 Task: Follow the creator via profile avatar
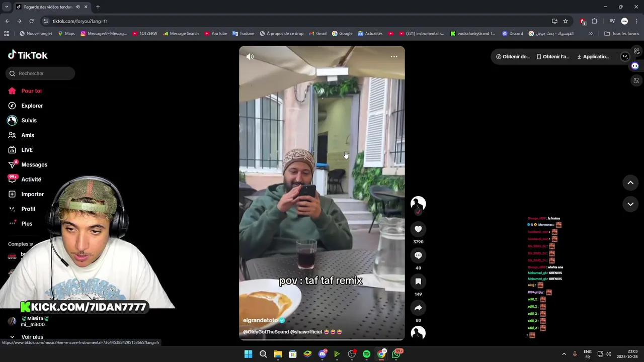tap(418, 204)
